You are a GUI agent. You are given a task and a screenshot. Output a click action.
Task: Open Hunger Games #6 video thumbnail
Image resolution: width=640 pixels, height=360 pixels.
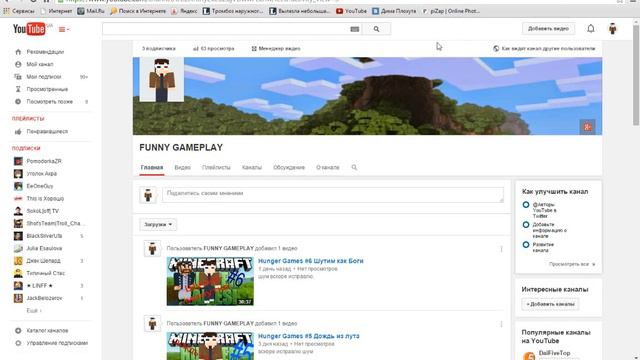[210, 281]
